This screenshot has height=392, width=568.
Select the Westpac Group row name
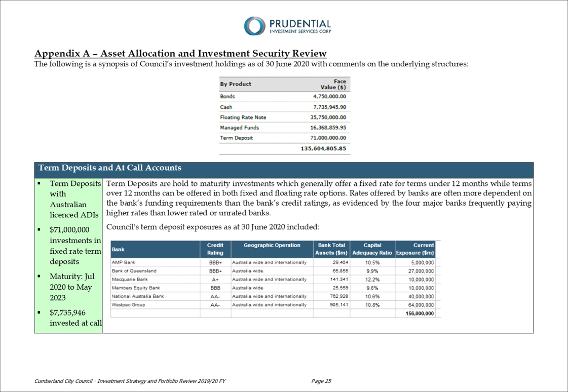128,305
